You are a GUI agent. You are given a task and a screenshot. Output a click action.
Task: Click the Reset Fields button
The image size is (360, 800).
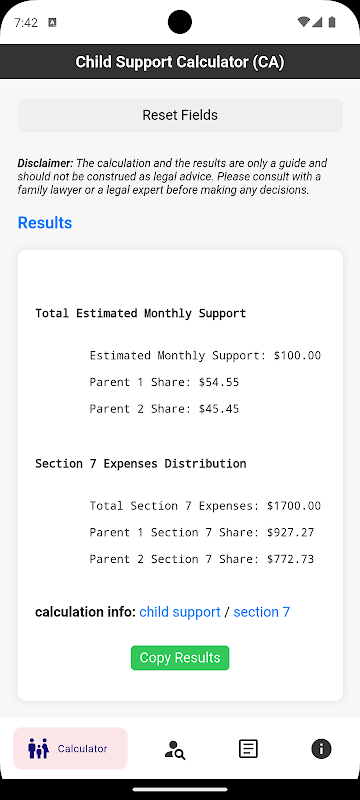[x=180, y=115]
